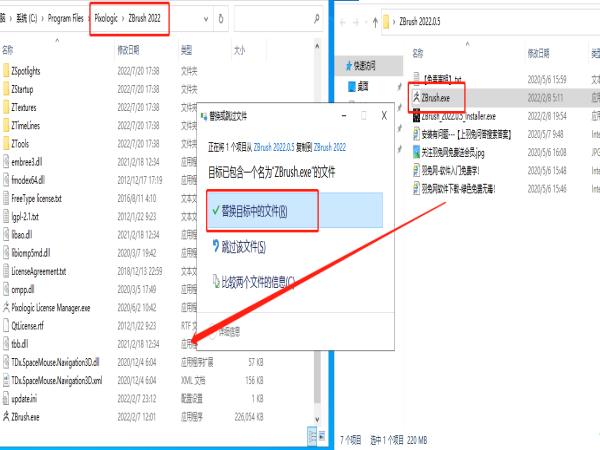
Task: Click the image icon of 关注羽兔网免费送会员.jpg
Action: (416, 152)
